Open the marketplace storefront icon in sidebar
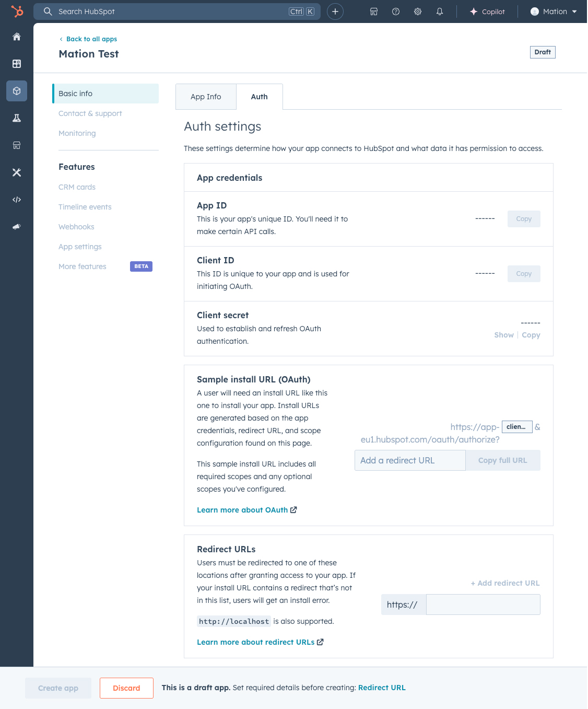Image resolution: width=588 pixels, height=709 pixels. pyautogui.click(x=17, y=145)
